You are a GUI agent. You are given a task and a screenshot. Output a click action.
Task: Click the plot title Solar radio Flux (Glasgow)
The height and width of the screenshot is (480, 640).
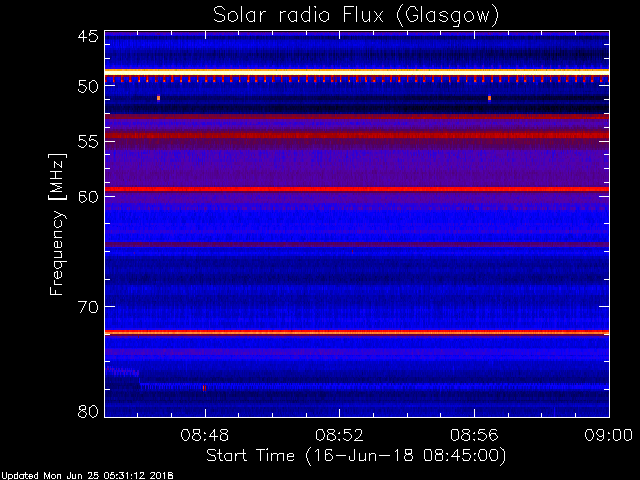[356, 16]
